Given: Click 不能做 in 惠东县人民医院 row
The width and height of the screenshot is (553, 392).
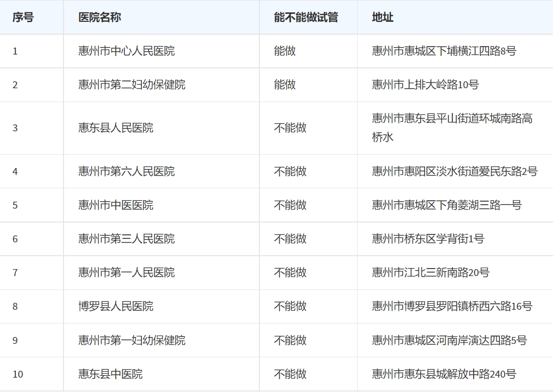Looking at the screenshot, I should pos(290,128).
